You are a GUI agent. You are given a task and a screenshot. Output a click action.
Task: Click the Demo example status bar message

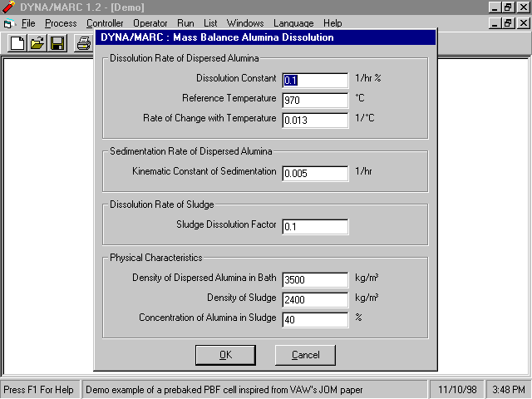224,390
